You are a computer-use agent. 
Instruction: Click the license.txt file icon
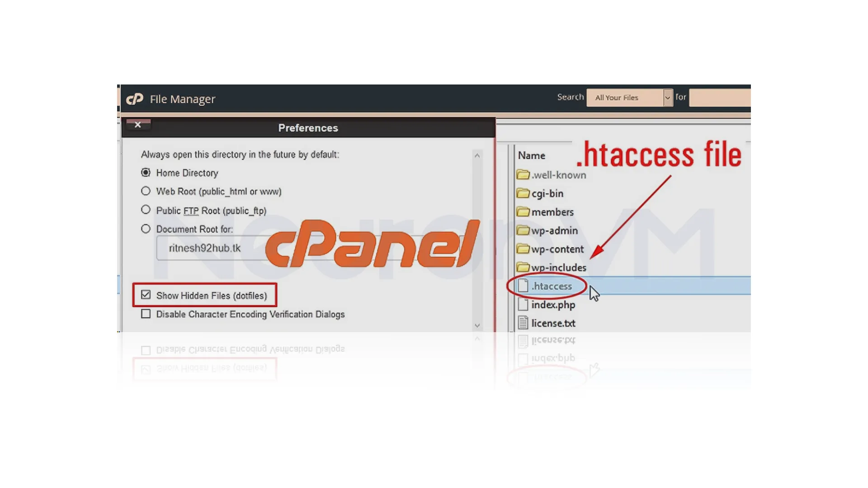(523, 323)
